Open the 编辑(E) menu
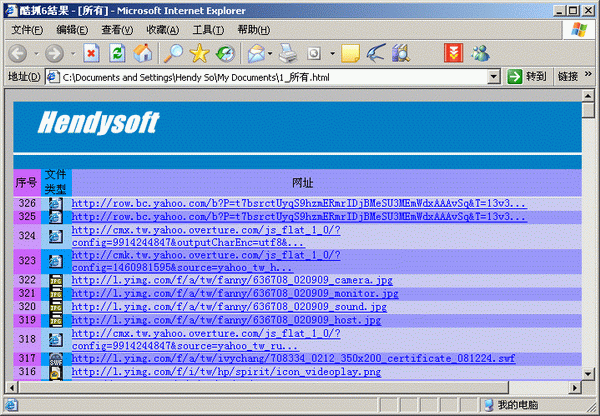The height and width of the screenshot is (416, 600). (72, 29)
